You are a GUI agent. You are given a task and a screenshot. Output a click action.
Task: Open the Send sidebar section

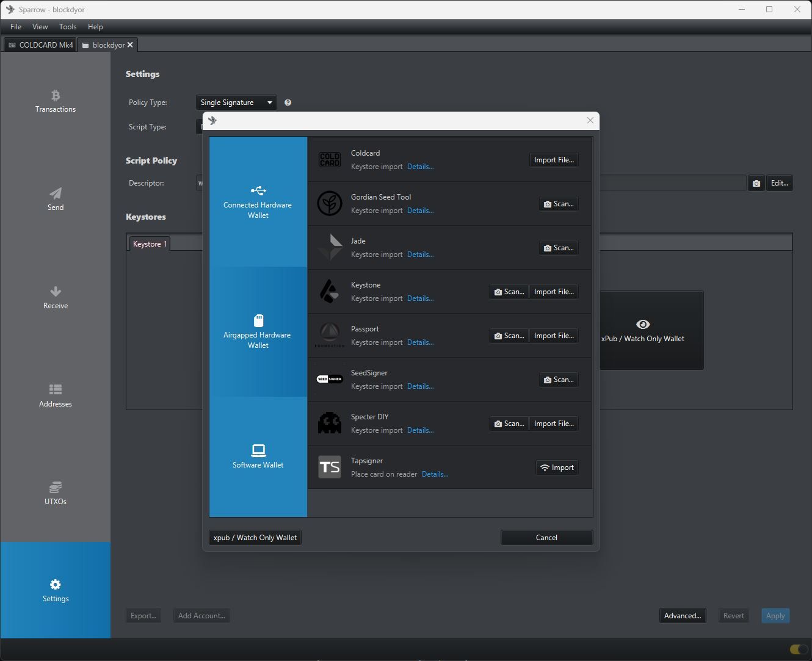click(56, 200)
